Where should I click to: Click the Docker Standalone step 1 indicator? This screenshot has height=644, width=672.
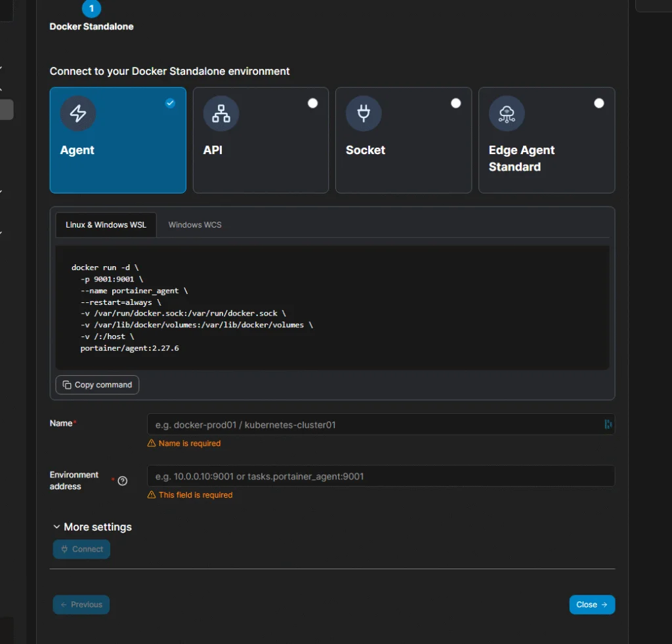(x=91, y=9)
